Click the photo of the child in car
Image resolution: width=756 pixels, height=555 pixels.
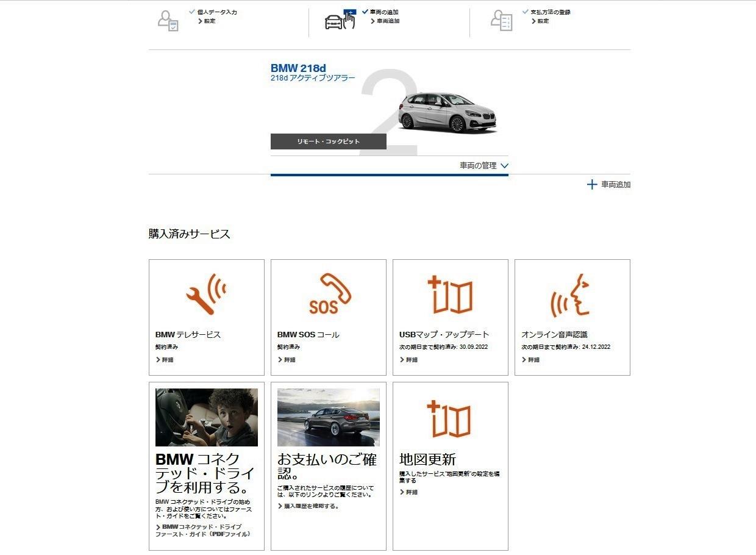tap(207, 417)
